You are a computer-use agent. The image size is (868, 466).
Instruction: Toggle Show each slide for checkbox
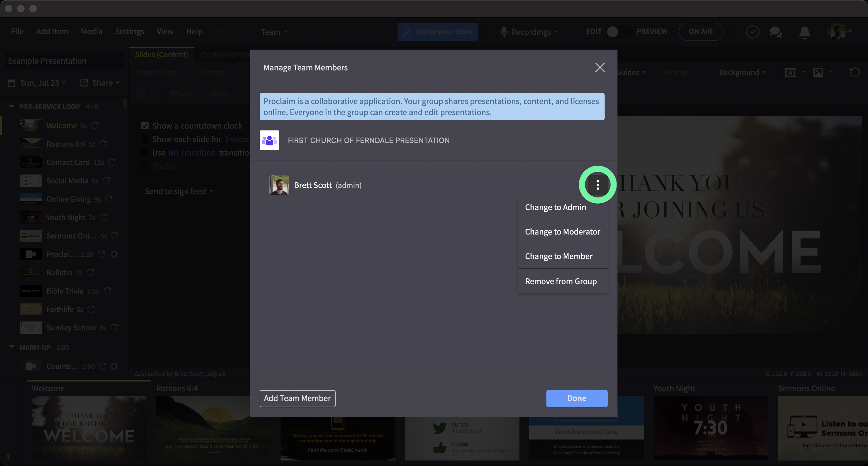[145, 139]
